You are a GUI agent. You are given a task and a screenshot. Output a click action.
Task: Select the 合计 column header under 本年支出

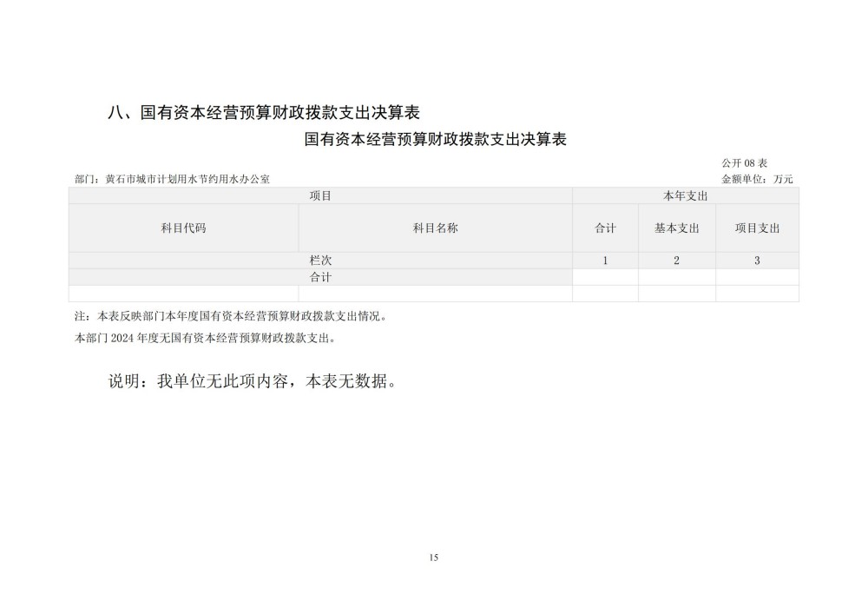click(605, 228)
